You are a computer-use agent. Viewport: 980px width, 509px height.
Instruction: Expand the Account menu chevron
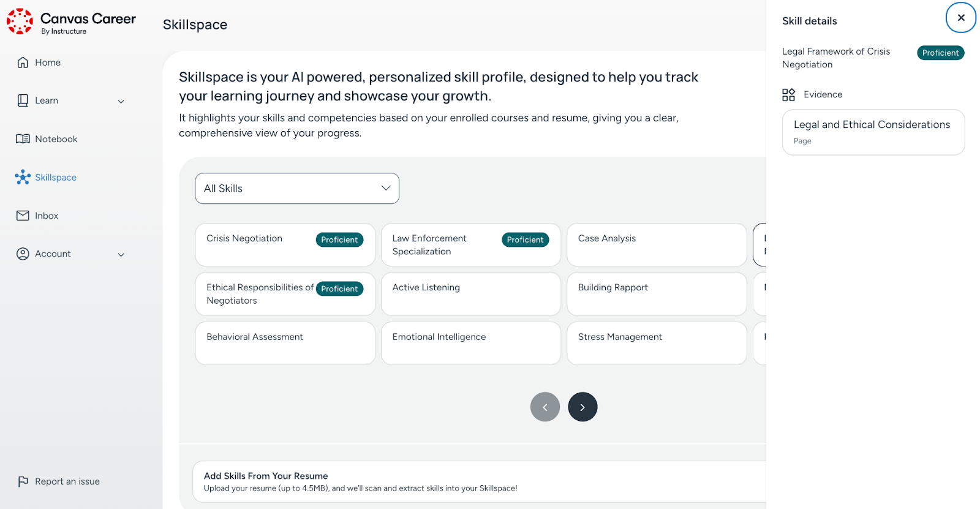tap(121, 255)
